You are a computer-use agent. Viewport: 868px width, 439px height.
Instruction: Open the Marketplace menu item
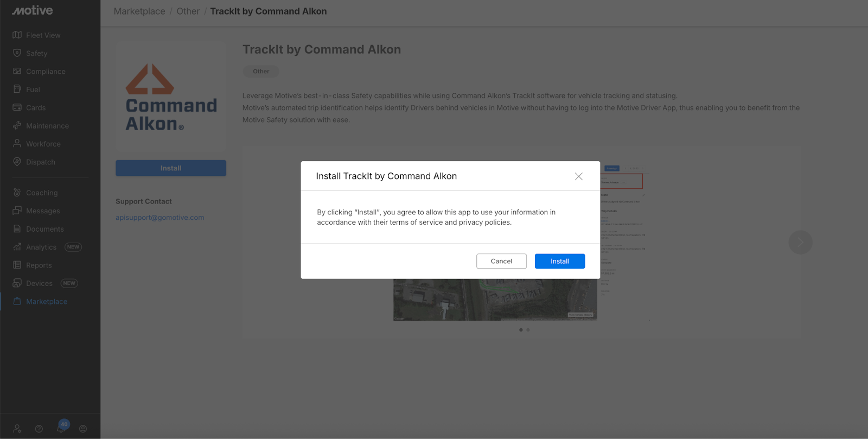(47, 302)
